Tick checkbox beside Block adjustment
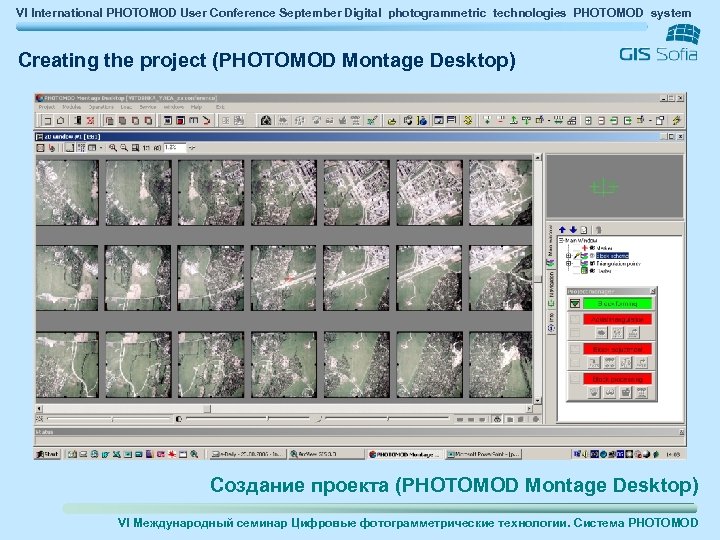This screenshot has width=720, height=540. pos(575,349)
